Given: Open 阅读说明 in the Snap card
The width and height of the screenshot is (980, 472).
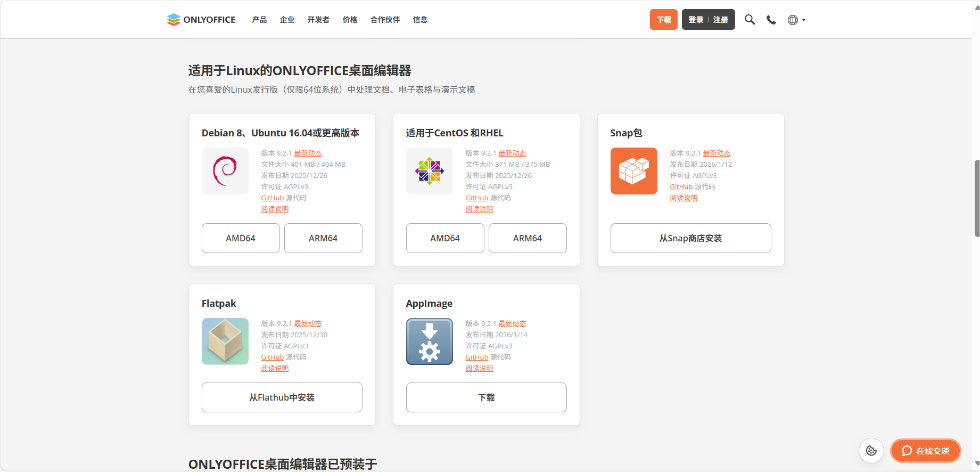Looking at the screenshot, I should [683, 198].
